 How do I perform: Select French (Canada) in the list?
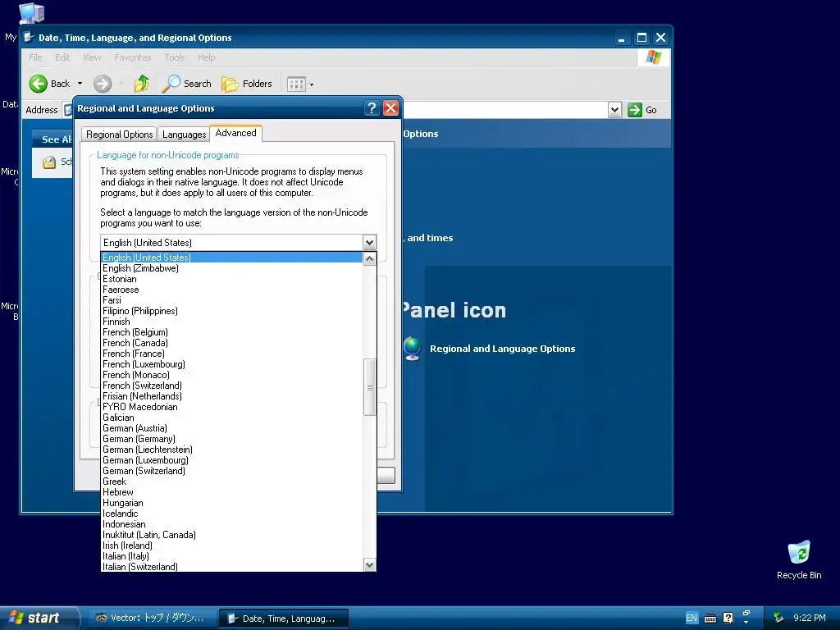tap(232, 343)
